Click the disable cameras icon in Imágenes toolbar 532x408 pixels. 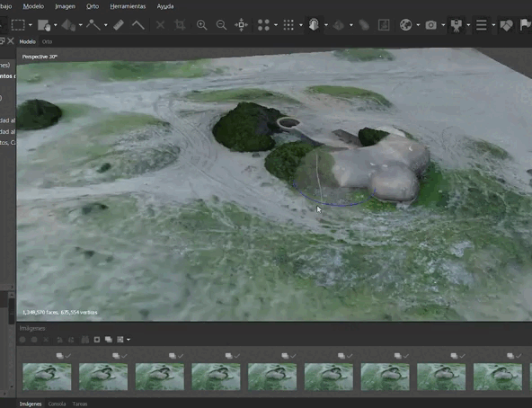(34, 340)
